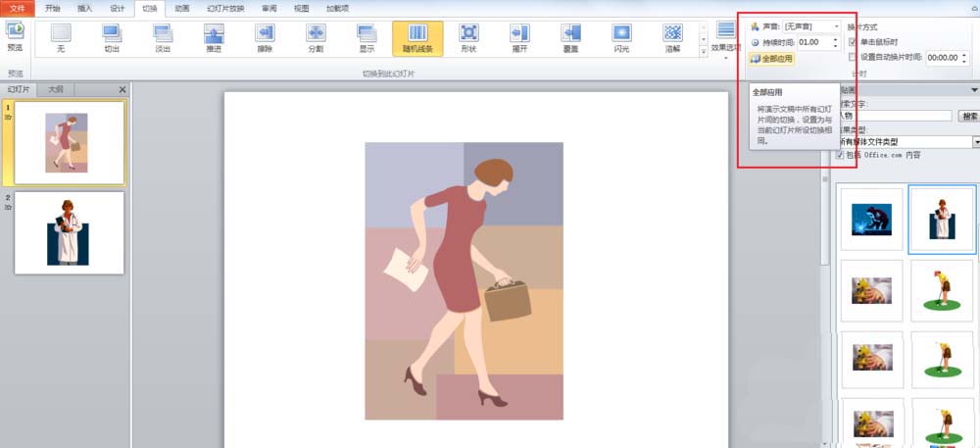The width and height of the screenshot is (980, 448).
Task: Switch to the 插入 (Insert) tab
Action: point(85,9)
